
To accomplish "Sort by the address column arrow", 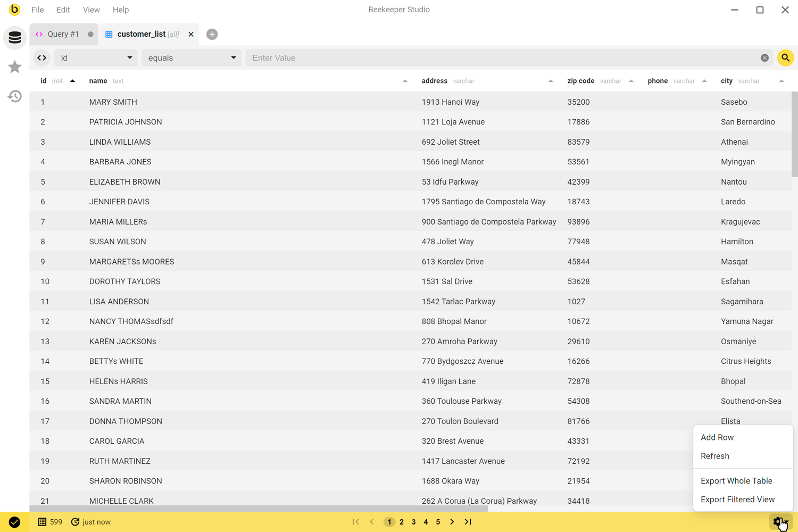I will coord(551,81).
